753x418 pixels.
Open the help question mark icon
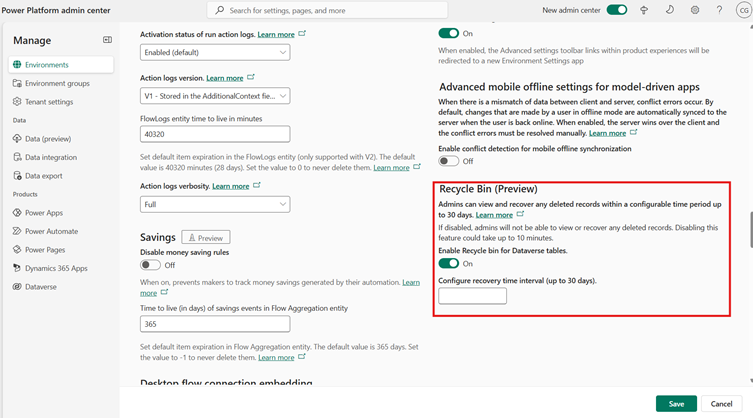719,10
